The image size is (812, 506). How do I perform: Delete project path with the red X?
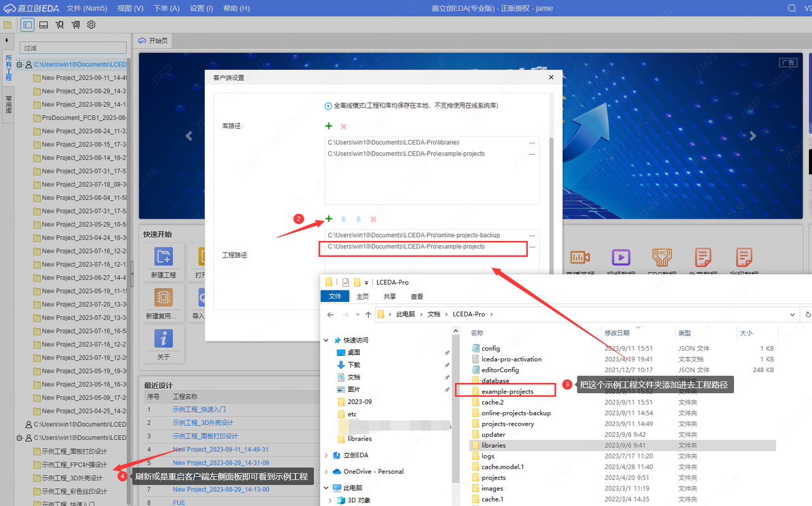[373, 219]
